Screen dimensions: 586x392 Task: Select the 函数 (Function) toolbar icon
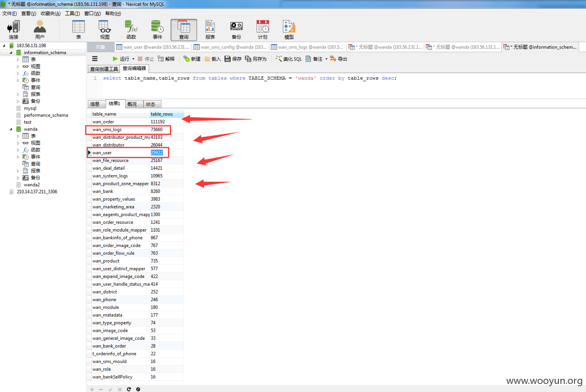coord(131,30)
